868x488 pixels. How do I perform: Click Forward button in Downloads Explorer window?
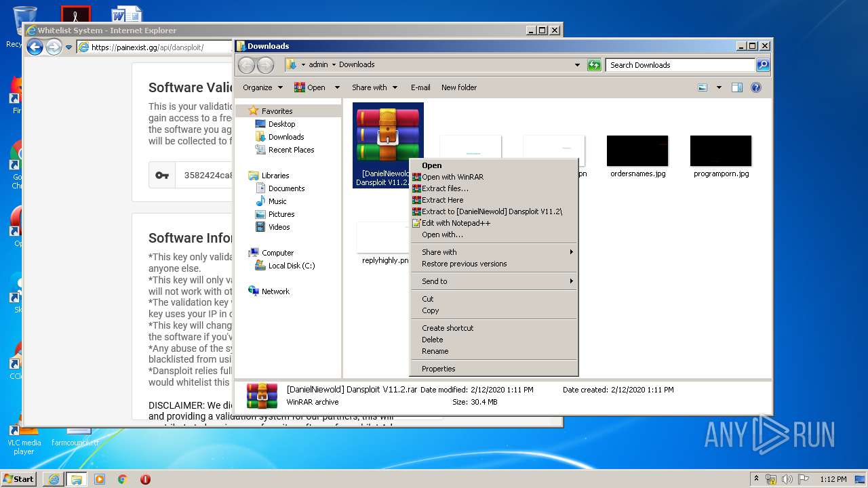[265, 65]
